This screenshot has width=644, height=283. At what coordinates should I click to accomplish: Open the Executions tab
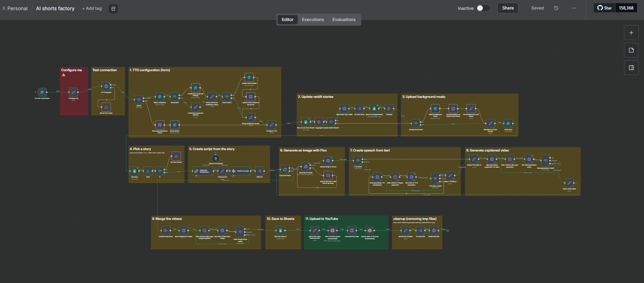313,20
